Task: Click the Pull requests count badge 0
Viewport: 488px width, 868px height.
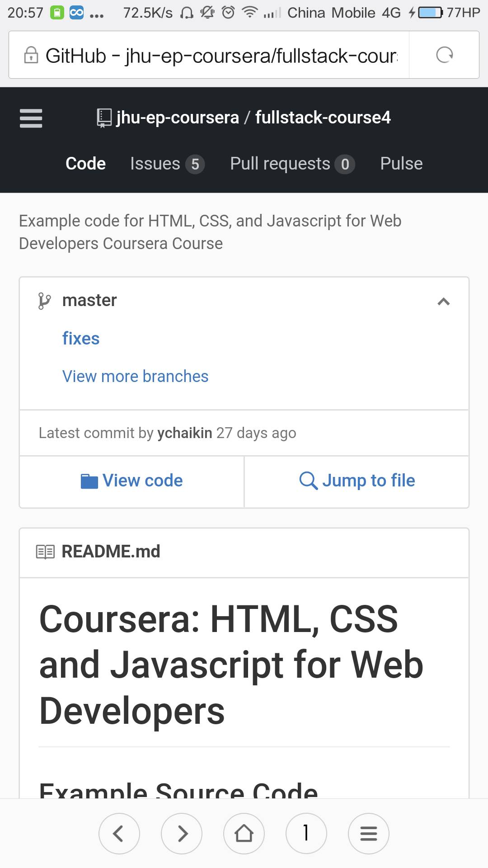Action: [345, 164]
